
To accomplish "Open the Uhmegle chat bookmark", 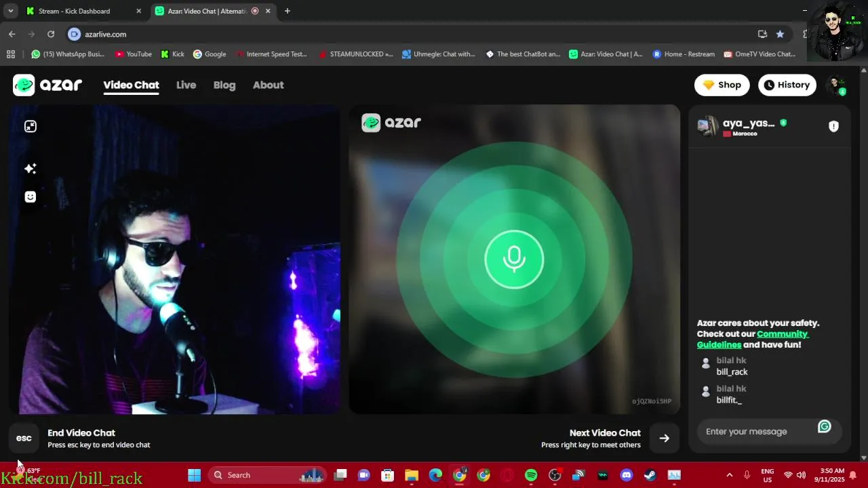I will click(x=439, y=54).
